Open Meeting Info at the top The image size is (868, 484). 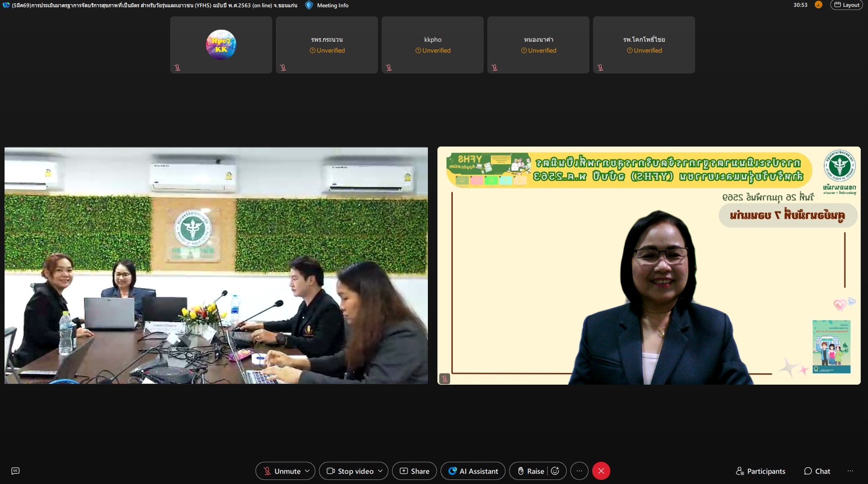pos(327,5)
